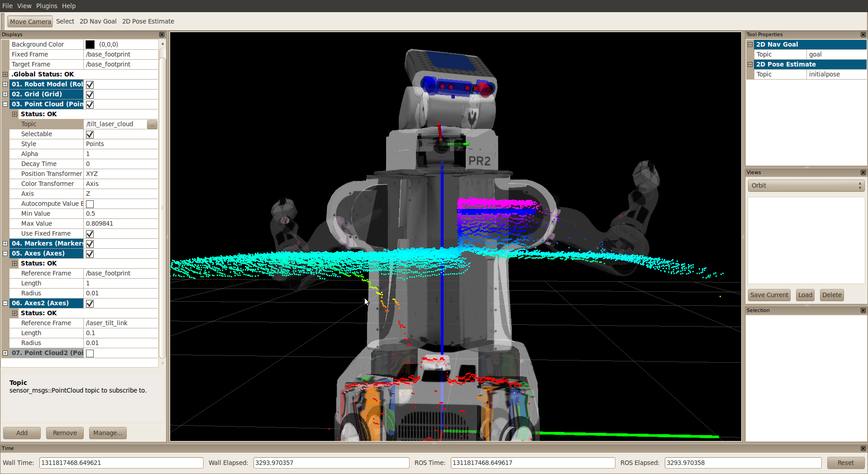
Task: Expand Status: OK under 06. Axes2
Action: [x=14, y=313]
